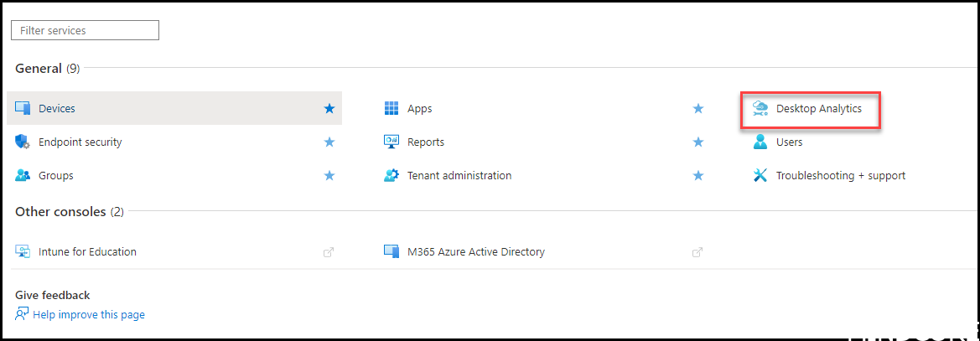Screen dimensions: 980x341
Task: Click the Help improve this page feedback icon
Action: pos(22,314)
